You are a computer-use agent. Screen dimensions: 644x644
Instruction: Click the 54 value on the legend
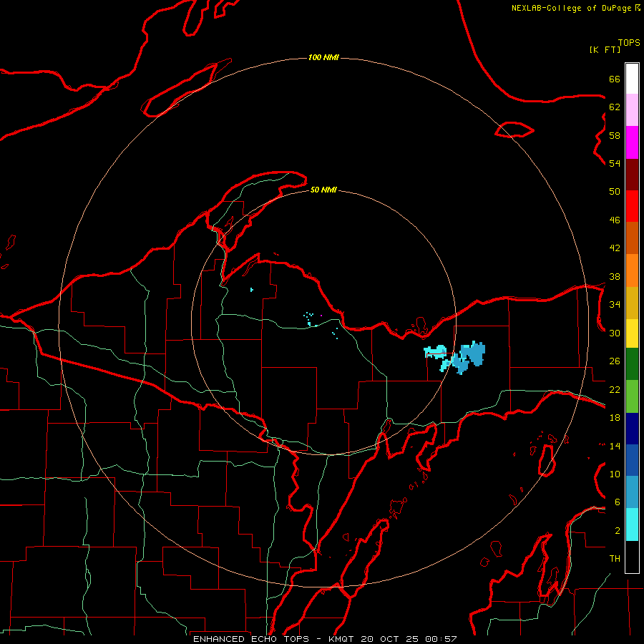click(615, 163)
